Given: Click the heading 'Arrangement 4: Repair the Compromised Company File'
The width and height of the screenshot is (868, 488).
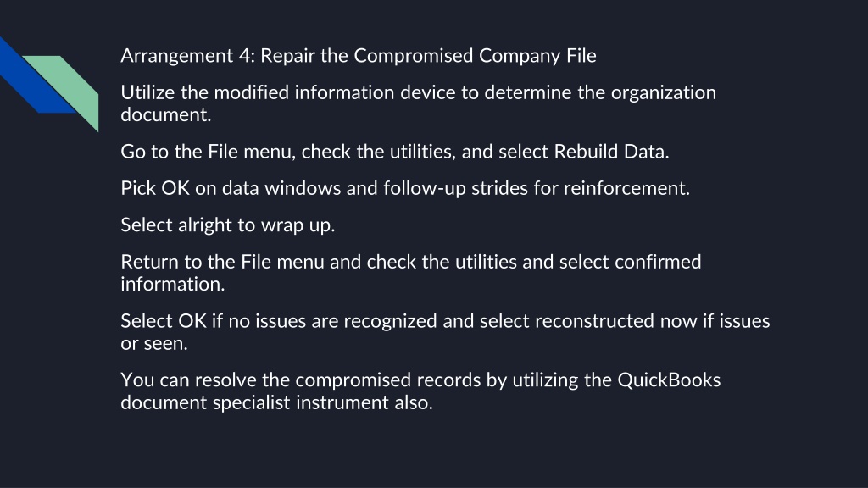Looking at the screenshot, I should [359, 56].
